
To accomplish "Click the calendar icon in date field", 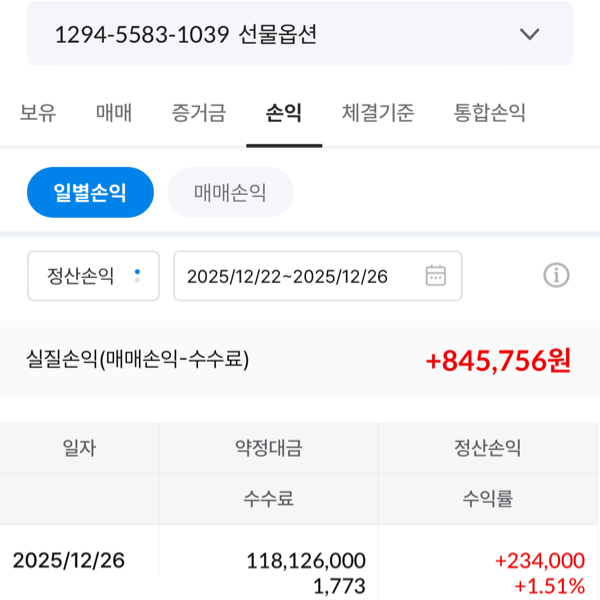I will tap(435, 276).
